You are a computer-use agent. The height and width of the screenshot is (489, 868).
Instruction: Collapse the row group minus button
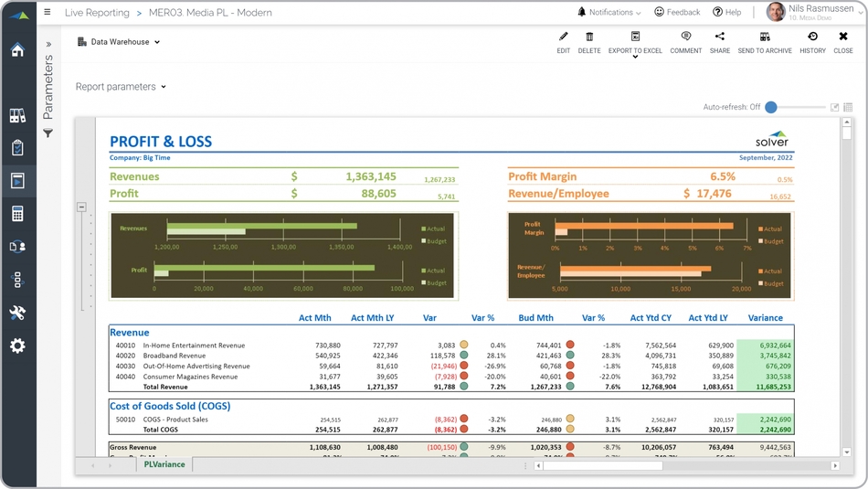[x=81, y=207]
